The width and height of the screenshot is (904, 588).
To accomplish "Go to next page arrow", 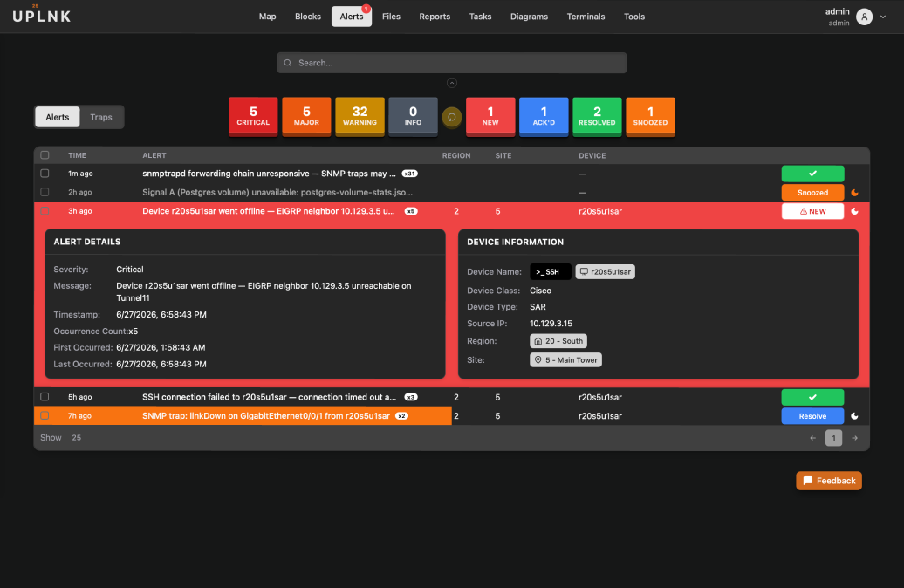I will pyautogui.click(x=854, y=438).
